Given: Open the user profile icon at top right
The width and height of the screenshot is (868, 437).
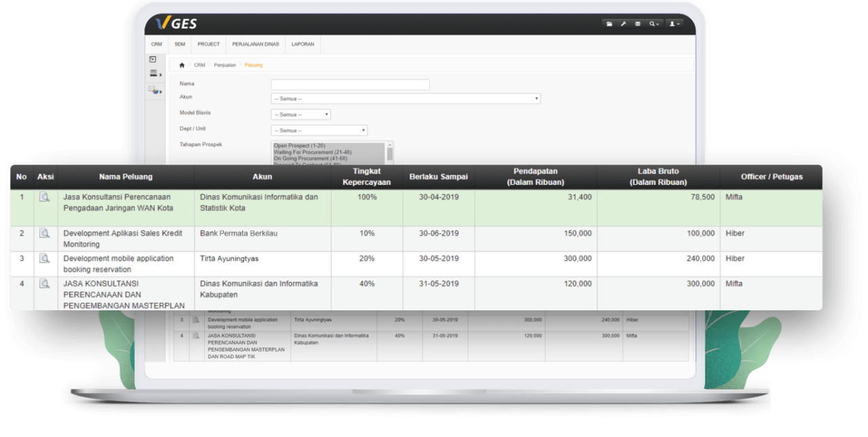Looking at the screenshot, I should pyautogui.click(x=673, y=23).
